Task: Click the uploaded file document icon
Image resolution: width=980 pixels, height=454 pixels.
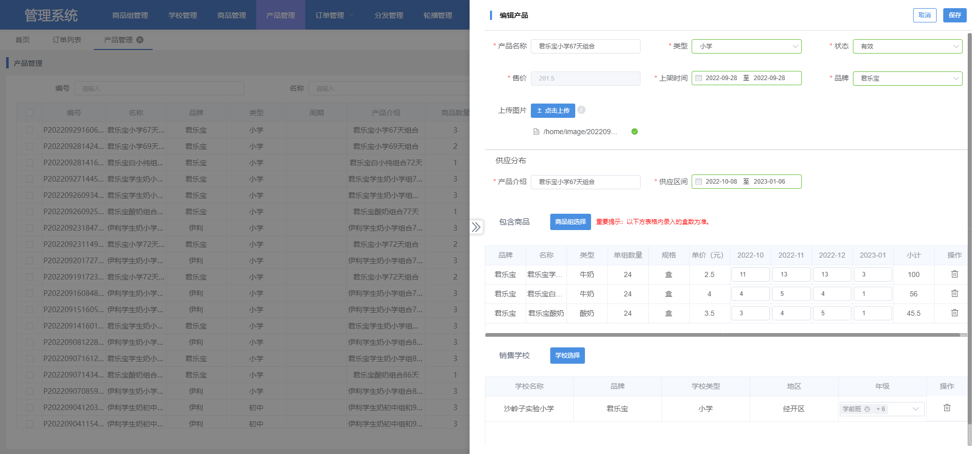Action: tap(536, 132)
